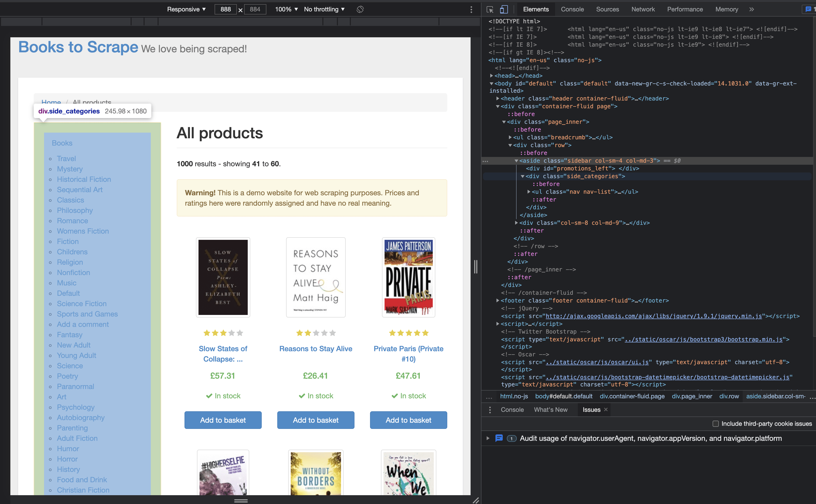This screenshot has height=504, width=816.
Task: Open the Mystery category link
Action: coord(70,169)
